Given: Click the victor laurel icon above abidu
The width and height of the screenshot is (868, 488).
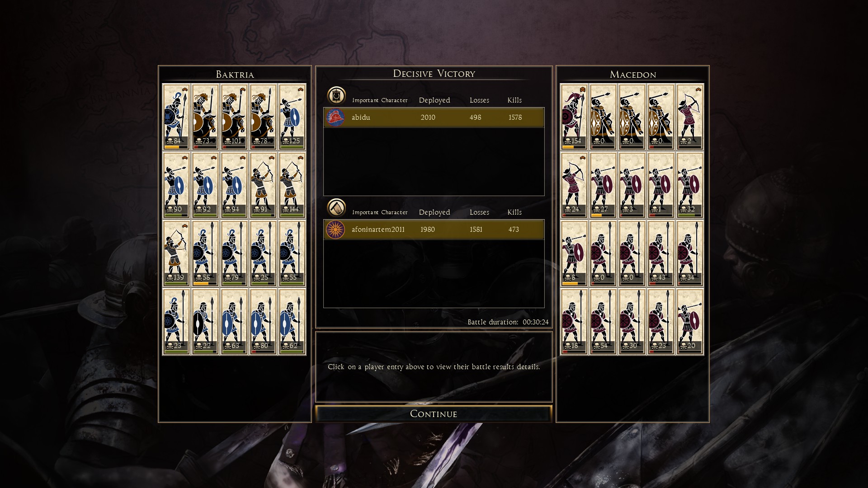Looking at the screenshot, I should (x=336, y=96).
